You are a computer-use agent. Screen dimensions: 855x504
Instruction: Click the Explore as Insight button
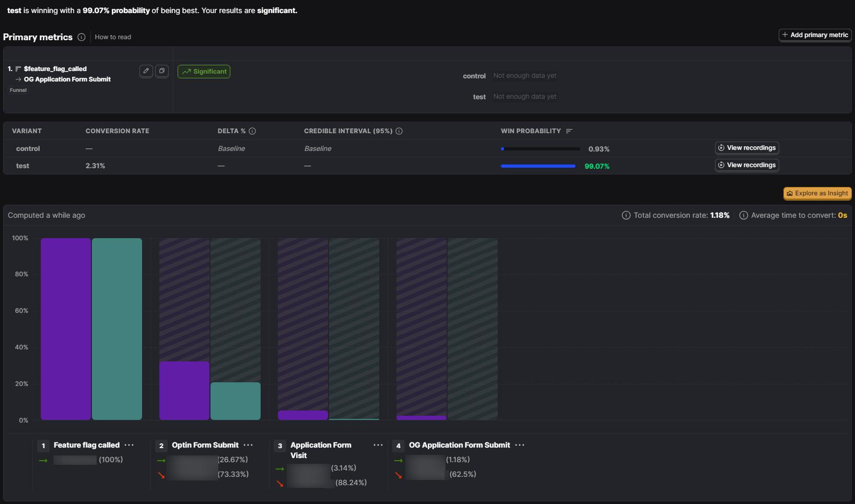click(817, 193)
